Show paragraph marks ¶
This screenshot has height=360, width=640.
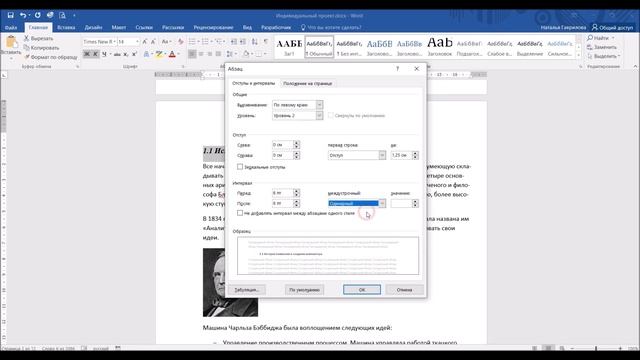[266, 42]
